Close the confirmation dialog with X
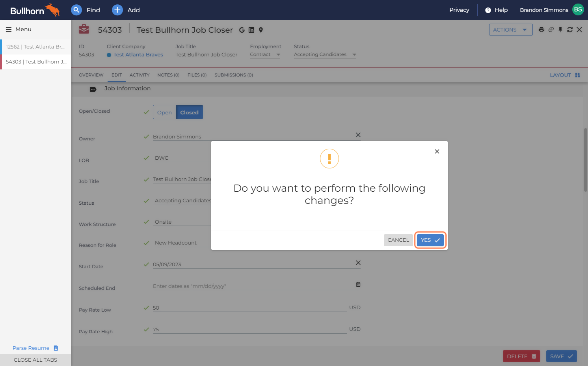The height and width of the screenshot is (366, 588). click(437, 151)
